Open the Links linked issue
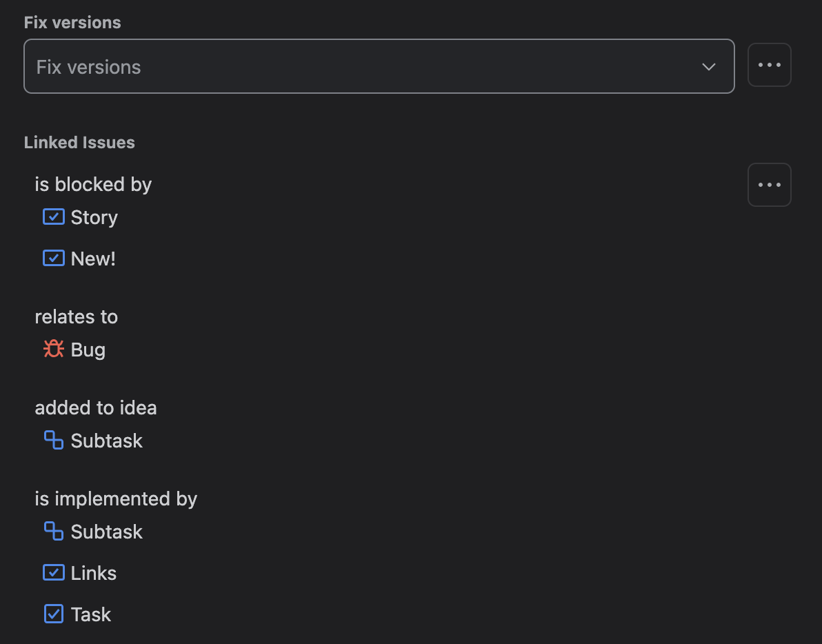This screenshot has width=822, height=644. pyautogui.click(x=93, y=573)
